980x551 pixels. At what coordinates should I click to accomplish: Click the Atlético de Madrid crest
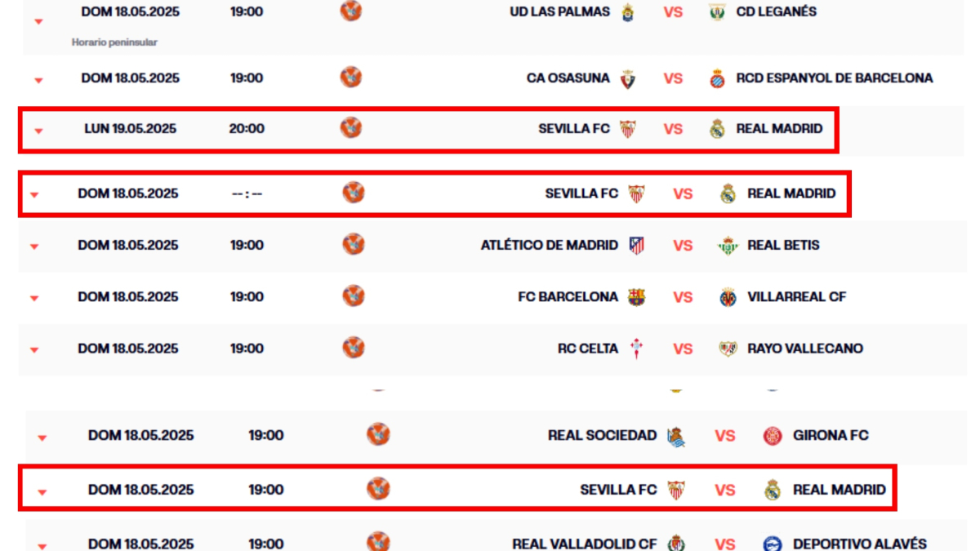coord(636,245)
